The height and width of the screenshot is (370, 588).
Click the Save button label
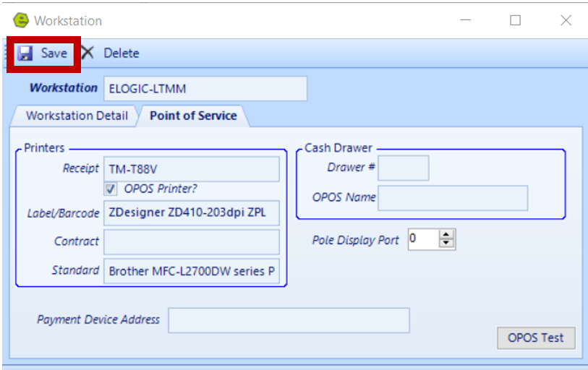pos(54,53)
